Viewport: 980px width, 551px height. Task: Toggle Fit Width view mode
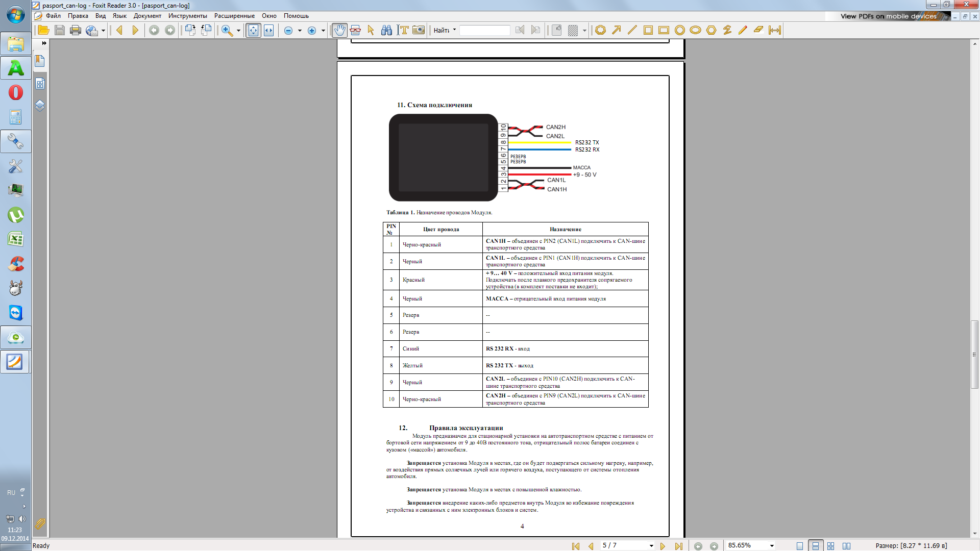pyautogui.click(x=268, y=30)
